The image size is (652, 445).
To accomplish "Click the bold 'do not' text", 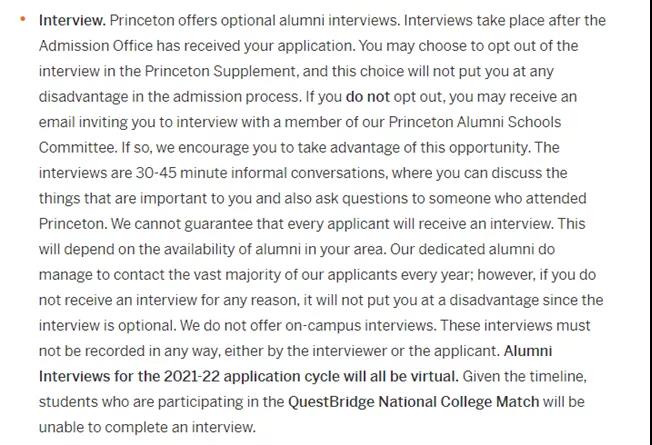I will (x=368, y=96).
